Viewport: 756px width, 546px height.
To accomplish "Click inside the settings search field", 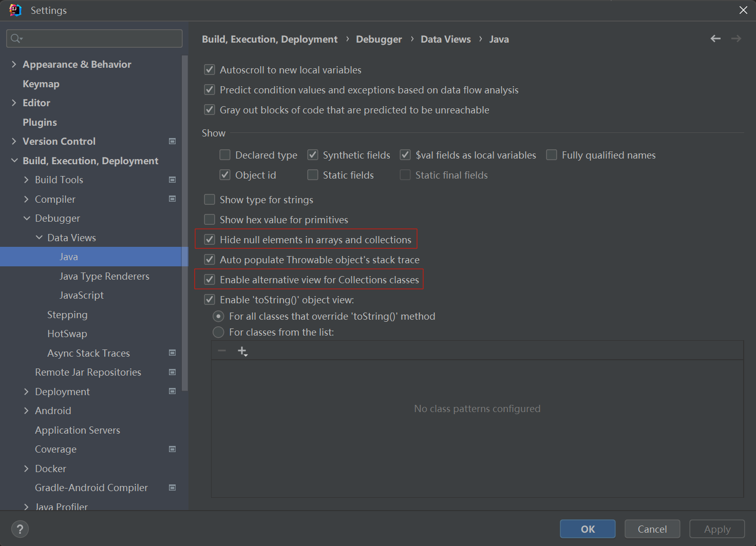I will [94, 38].
